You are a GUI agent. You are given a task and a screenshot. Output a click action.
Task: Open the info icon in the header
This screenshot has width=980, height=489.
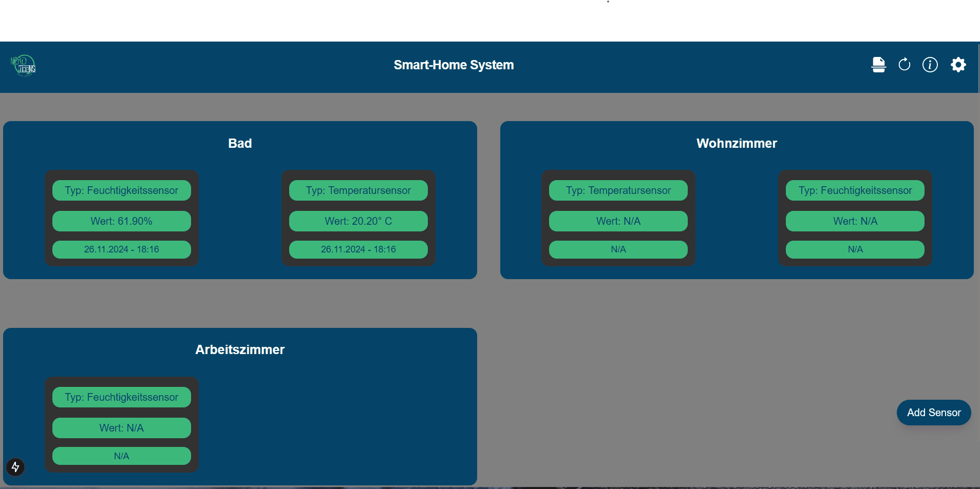coord(930,65)
